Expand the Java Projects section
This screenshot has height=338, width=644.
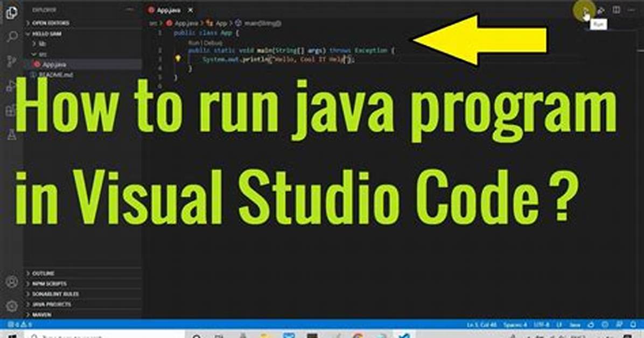pyautogui.click(x=82, y=304)
